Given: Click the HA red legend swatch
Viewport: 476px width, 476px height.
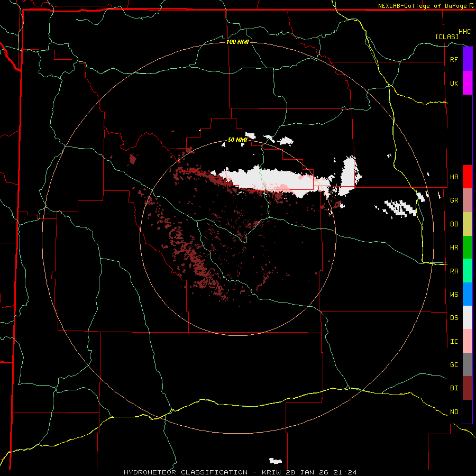Looking at the screenshot, I should tap(467, 177).
